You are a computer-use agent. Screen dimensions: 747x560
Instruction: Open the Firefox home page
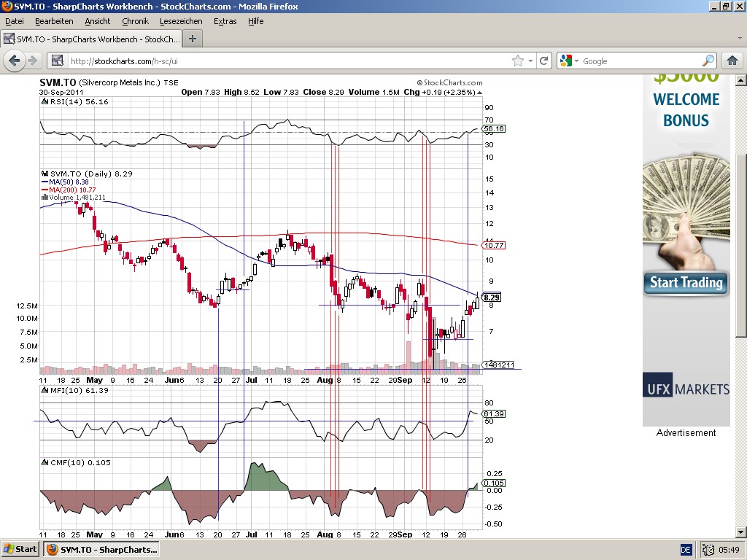(732, 61)
